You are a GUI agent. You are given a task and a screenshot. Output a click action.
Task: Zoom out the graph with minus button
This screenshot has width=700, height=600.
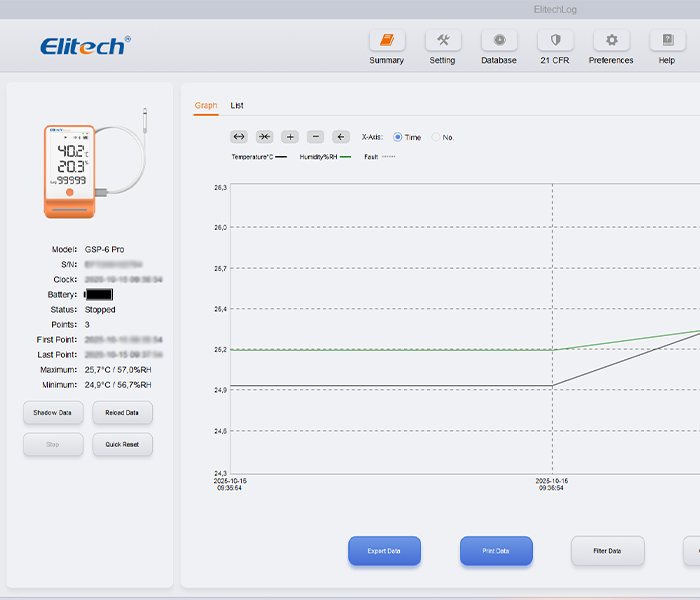(315, 137)
